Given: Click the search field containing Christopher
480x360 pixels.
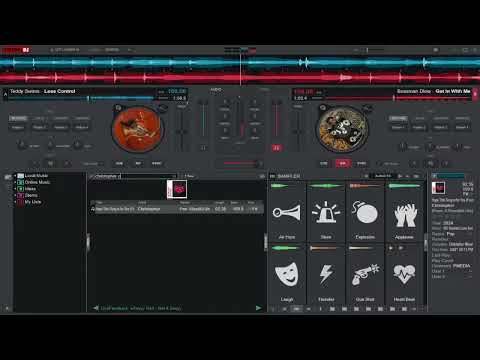Looking at the screenshot, I should point(133,176).
